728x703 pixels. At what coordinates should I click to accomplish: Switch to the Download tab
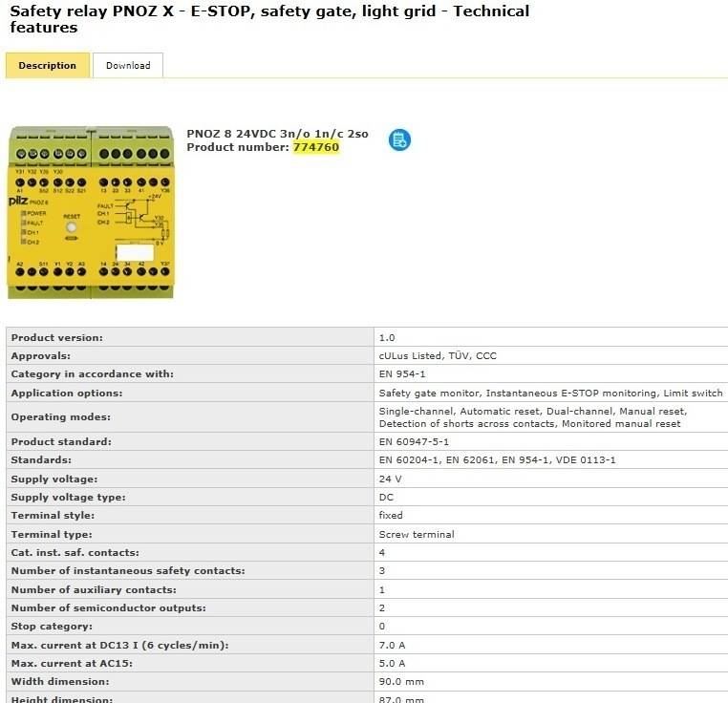coord(128,66)
